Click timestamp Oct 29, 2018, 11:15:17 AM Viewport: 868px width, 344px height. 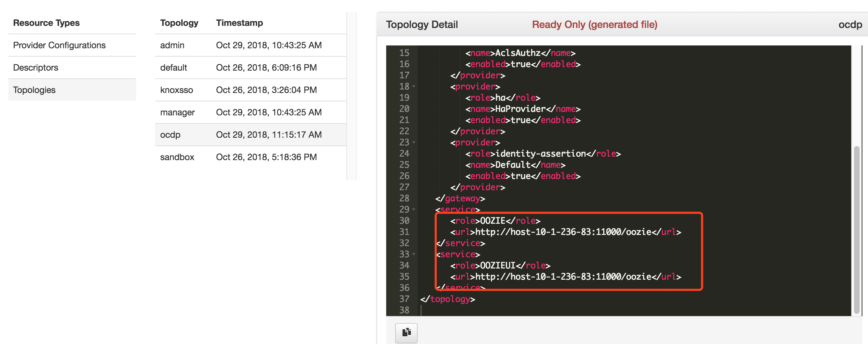click(269, 135)
